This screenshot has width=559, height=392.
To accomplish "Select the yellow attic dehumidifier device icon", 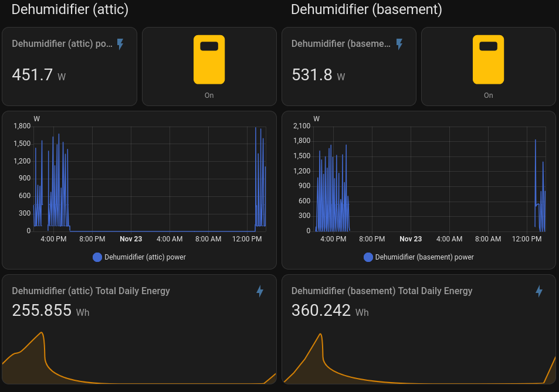I will coord(209,59).
